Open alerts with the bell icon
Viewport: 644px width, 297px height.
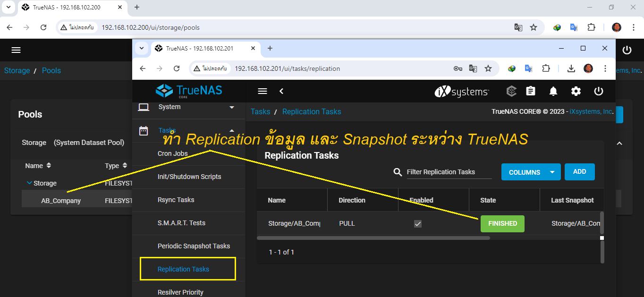coord(553,91)
